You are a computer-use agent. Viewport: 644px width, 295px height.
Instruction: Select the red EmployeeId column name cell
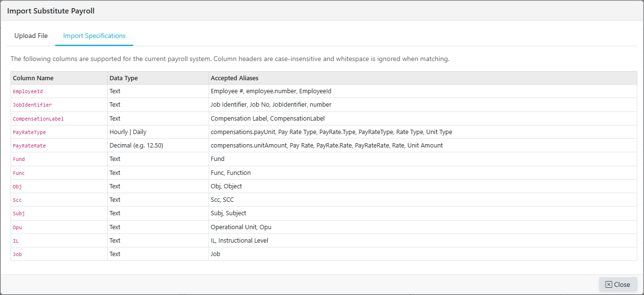[x=59, y=91]
